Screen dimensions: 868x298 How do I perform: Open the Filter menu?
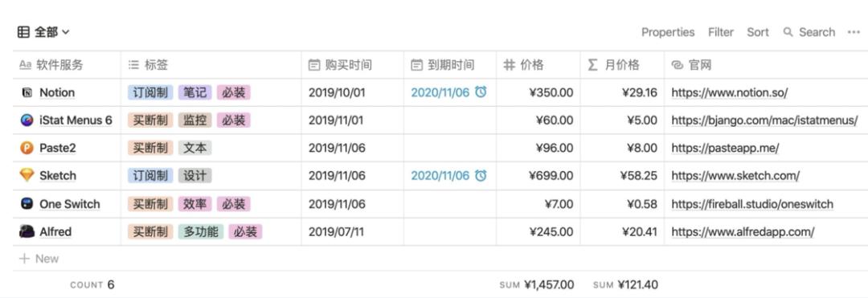click(721, 32)
